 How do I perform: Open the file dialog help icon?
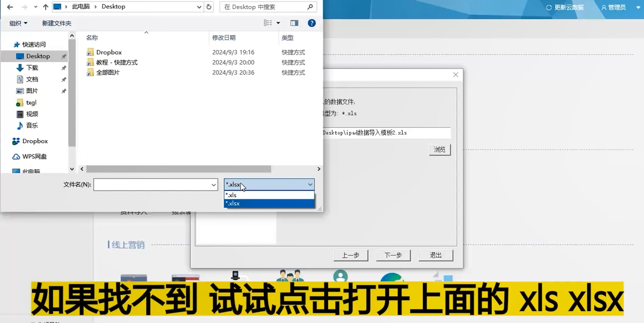pyautogui.click(x=312, y=23)
